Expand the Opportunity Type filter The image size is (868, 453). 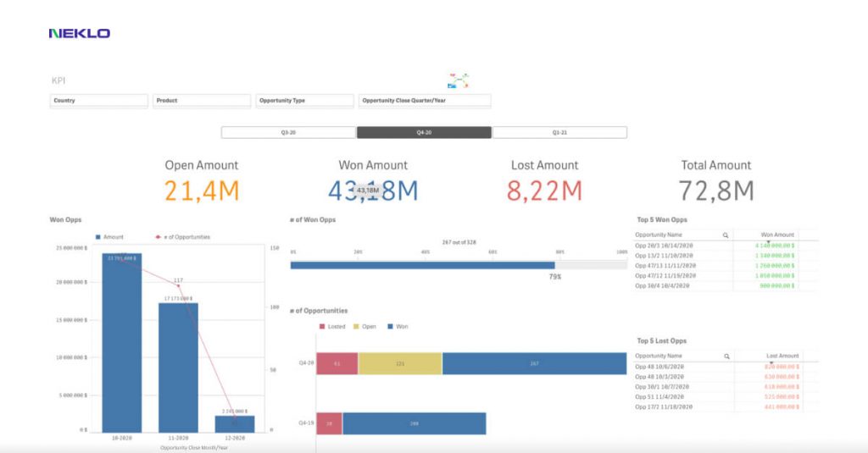[304, 101]
